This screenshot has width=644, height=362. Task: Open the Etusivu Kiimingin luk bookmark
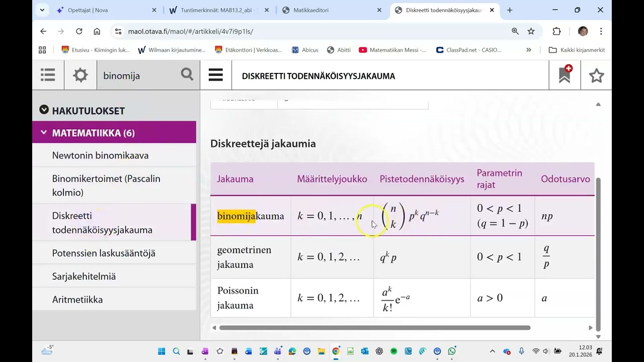point(96,50)
